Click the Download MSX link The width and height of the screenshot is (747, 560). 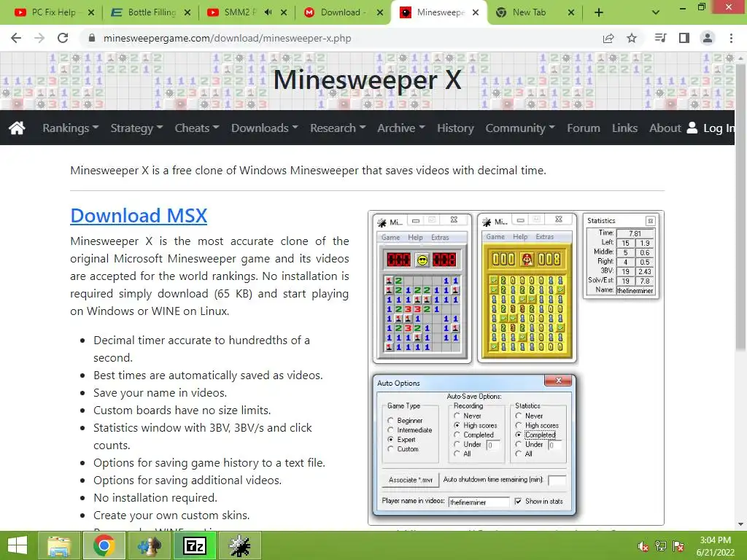[139, 216]
